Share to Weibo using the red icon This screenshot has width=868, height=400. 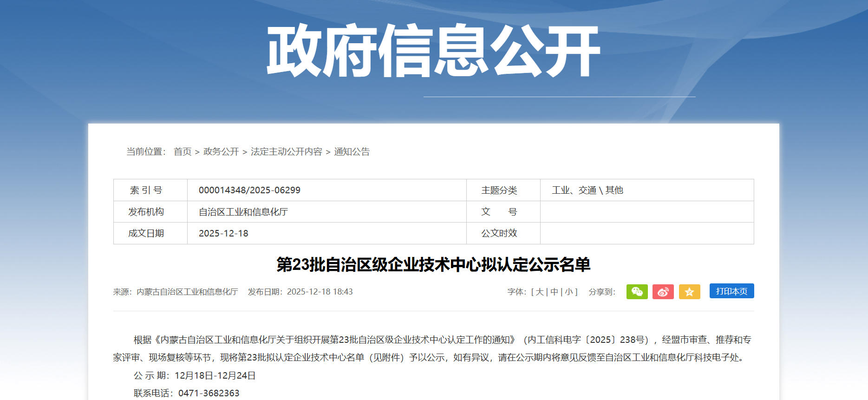(663, 292)
